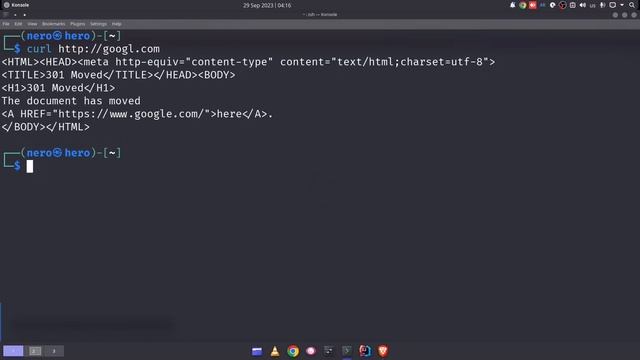Switch to virtual desktop 2
The image size is (640, 360).
pos(35,351)
